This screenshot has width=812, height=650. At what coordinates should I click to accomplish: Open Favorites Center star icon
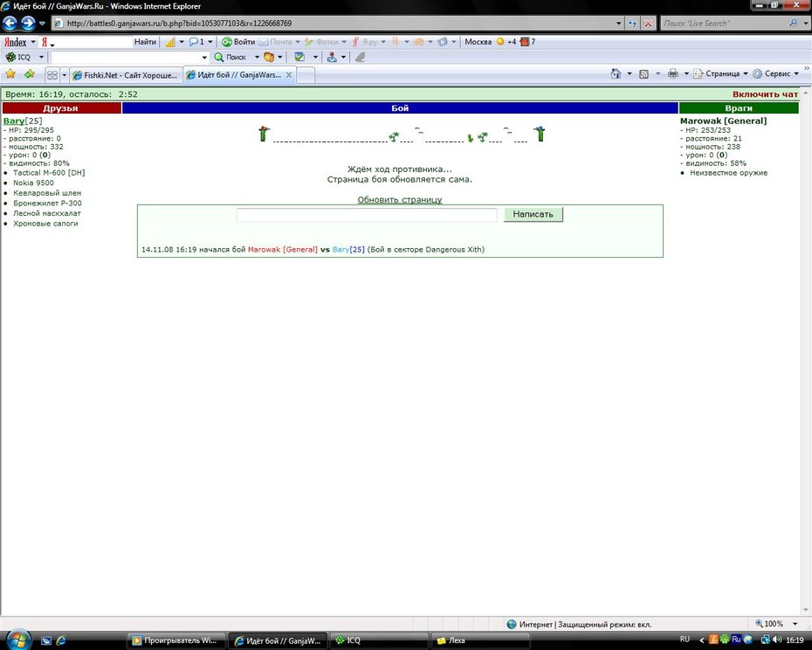pos(10,74)
